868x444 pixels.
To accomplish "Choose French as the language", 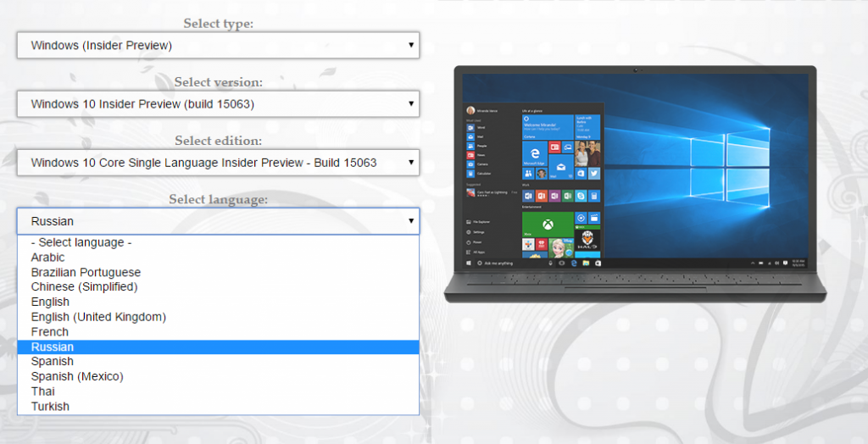I will [x=50, y=332].
